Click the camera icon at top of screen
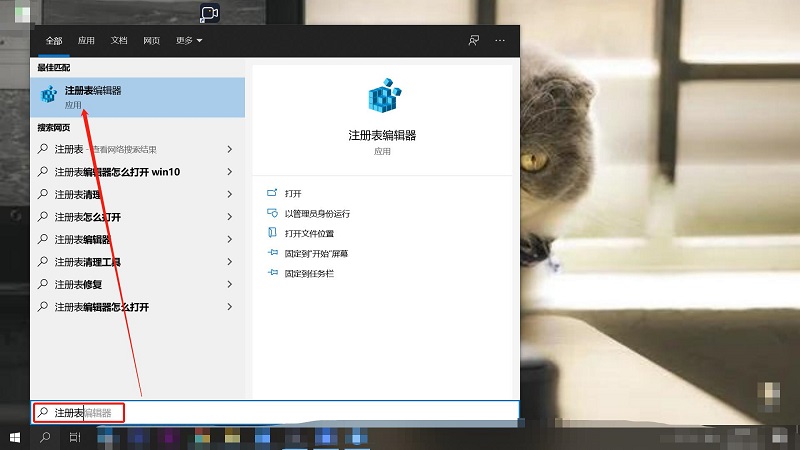The width and height of the screenshot is (800, 450). (209, 13)
